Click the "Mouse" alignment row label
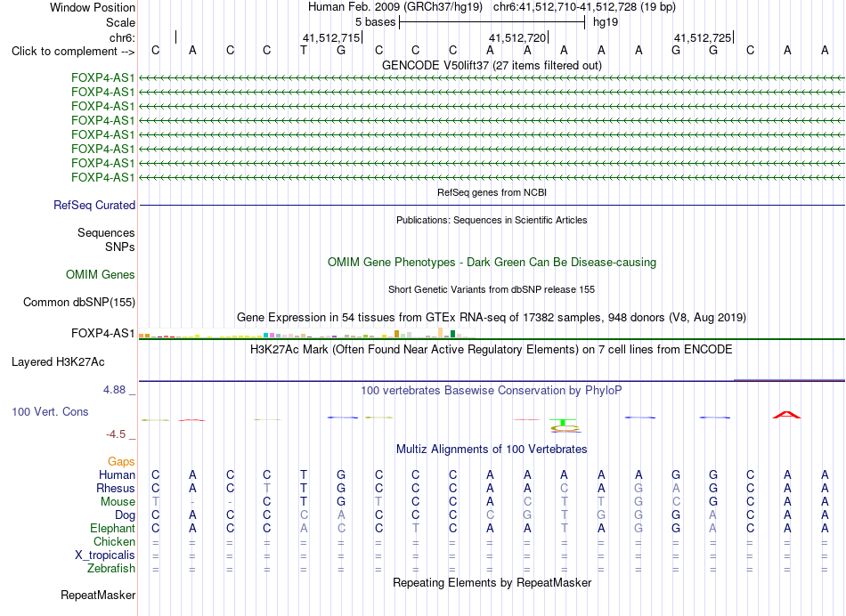The height and width of the screenshot is (616, 846). point(118,502)
